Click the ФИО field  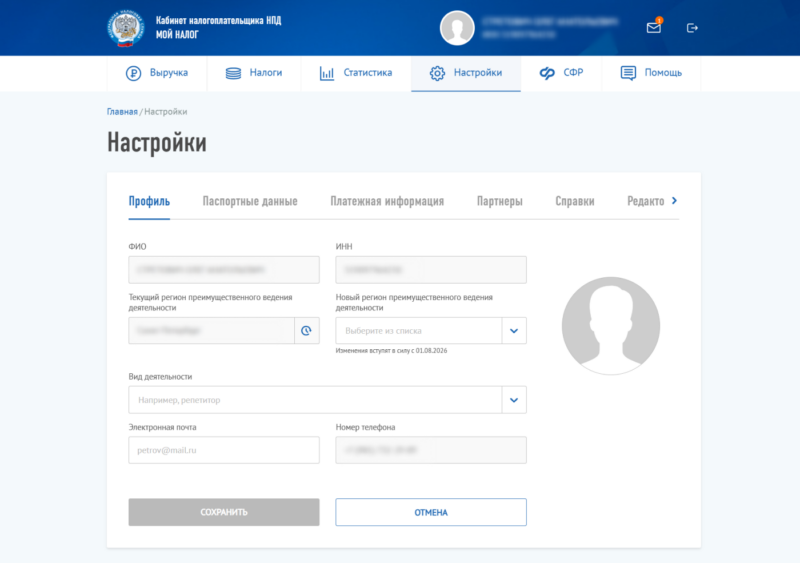[x=224, y=270]
